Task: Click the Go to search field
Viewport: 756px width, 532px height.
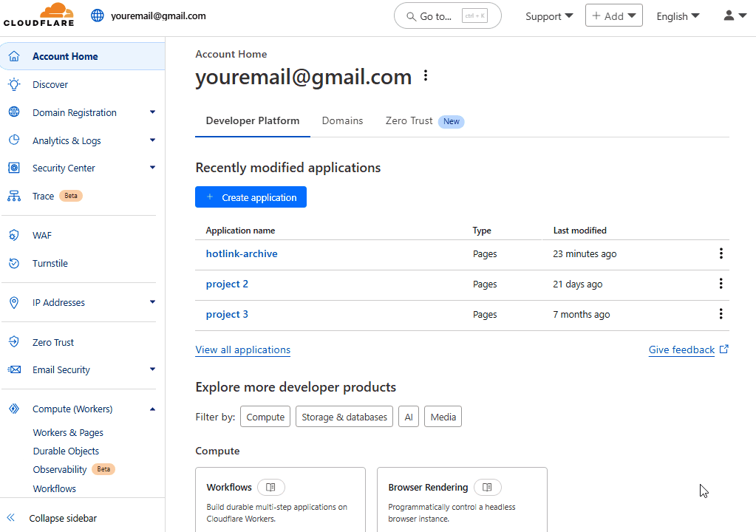Action: tap(447, 16)
